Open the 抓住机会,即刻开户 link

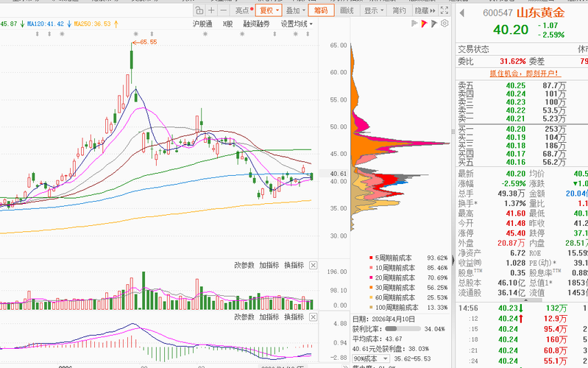coord(525,74)
